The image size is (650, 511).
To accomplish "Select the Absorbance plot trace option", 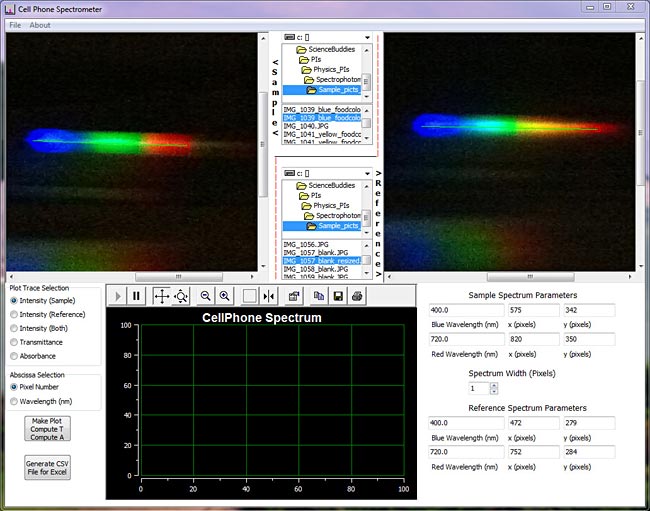I will pyautogui.click(x=14, y=355).
